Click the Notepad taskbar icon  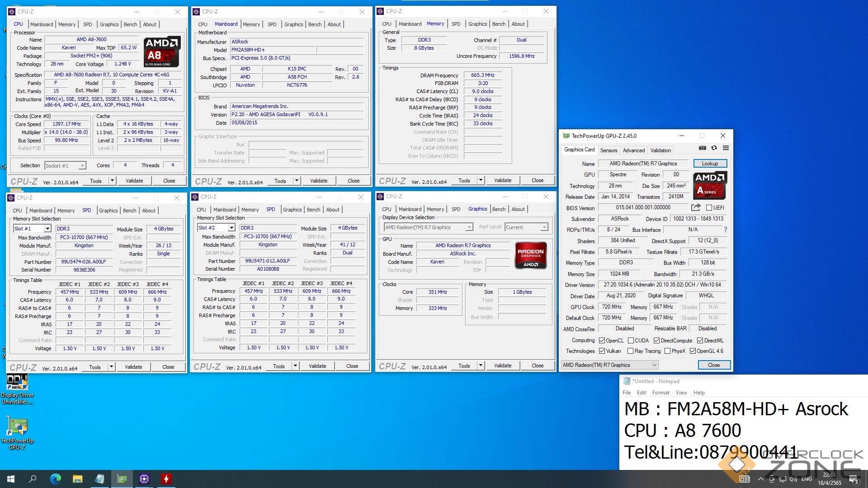point(100,479)
